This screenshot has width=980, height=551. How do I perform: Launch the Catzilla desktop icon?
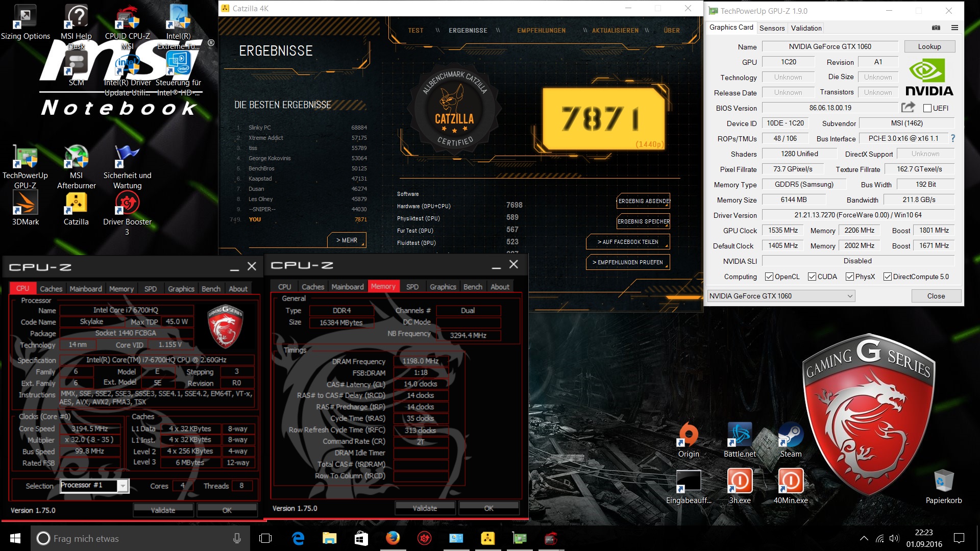pyautogui.click(x=76, y=208)
